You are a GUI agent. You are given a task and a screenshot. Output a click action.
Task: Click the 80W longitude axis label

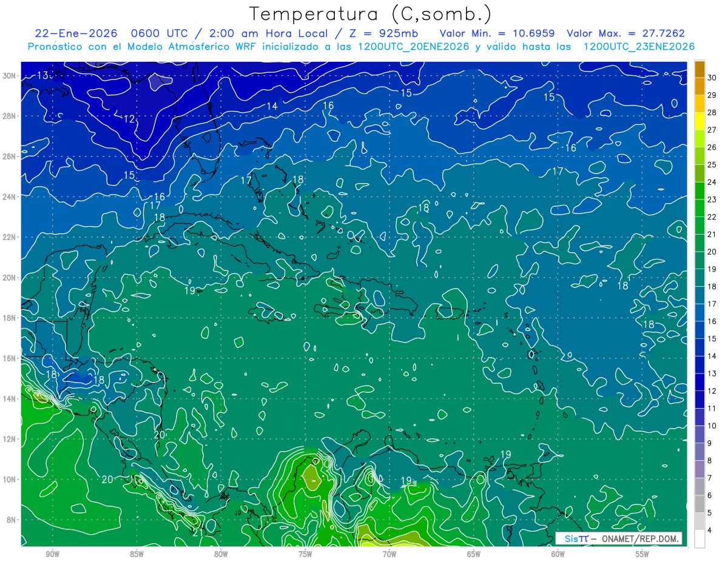click(221, 554)
